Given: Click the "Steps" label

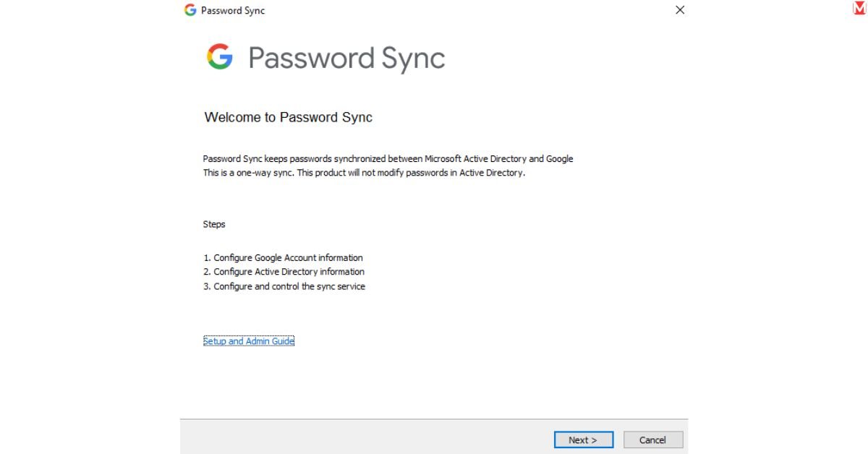Looking at the screenshot, I should pos(214,224).
